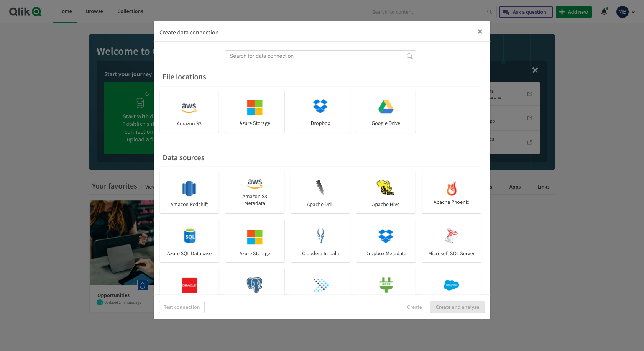This screenshot has width=644, height=351.
Task: Choose the Oracle data source tile
Action: coord(189,283)
